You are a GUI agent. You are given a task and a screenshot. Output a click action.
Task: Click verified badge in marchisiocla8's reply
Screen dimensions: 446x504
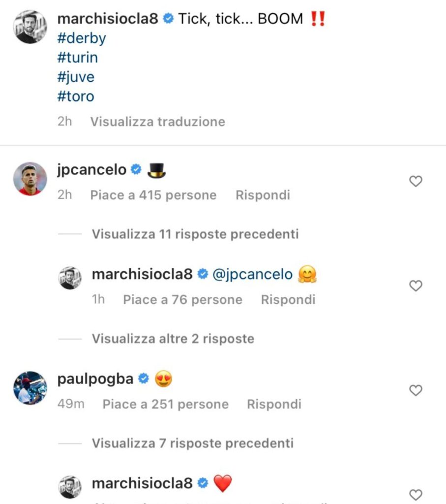click(203, 274)
